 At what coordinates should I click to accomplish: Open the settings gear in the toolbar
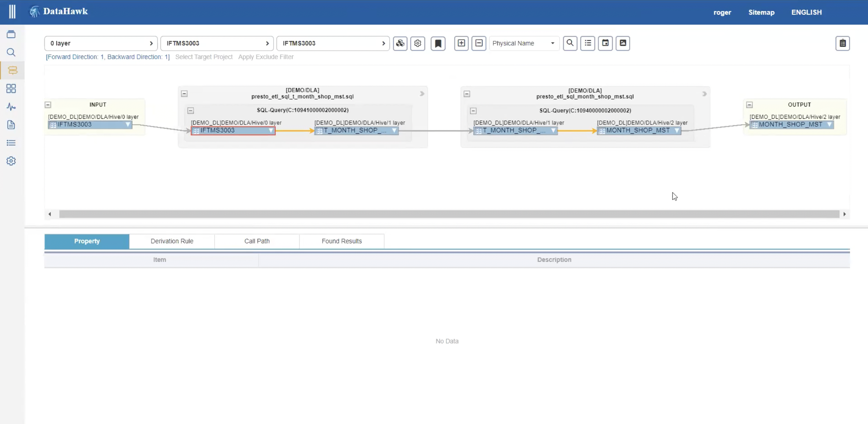(x=418, y=43)
